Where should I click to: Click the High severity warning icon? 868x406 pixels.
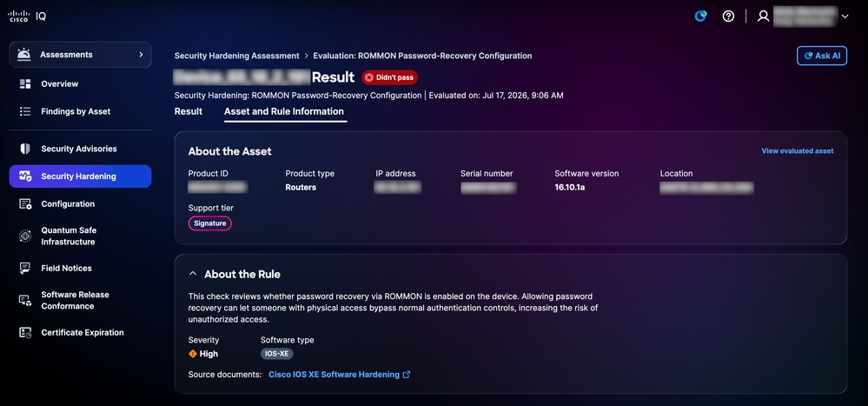(193, 353)
